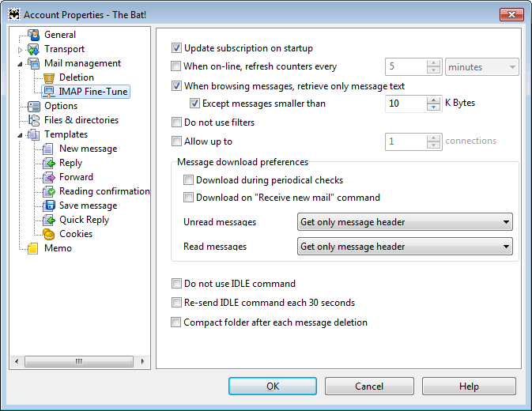Image resolution: width=532 pixels, height=411 pixels.
Task: Increase the K Bytes value with up arrow
Action: click(434, 100)
